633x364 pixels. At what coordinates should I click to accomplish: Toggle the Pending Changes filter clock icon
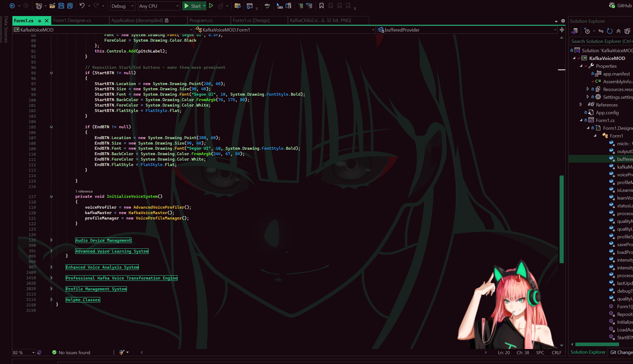[587, 31]
